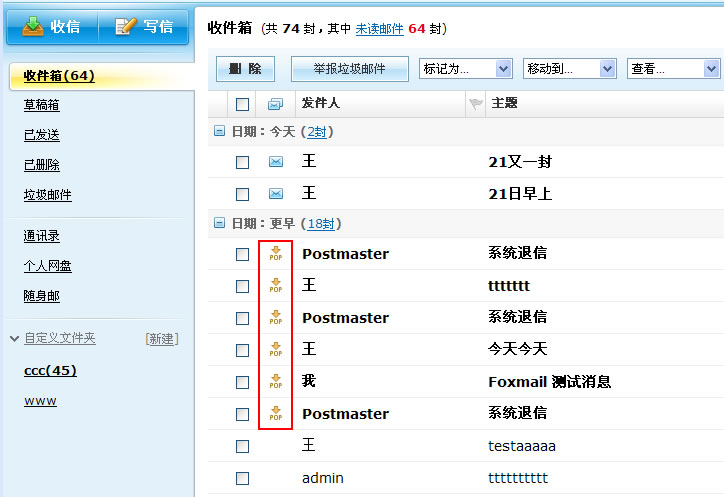Click the POP icon on the ttttttt row
The image size is (724, 497).
point(275,286)
